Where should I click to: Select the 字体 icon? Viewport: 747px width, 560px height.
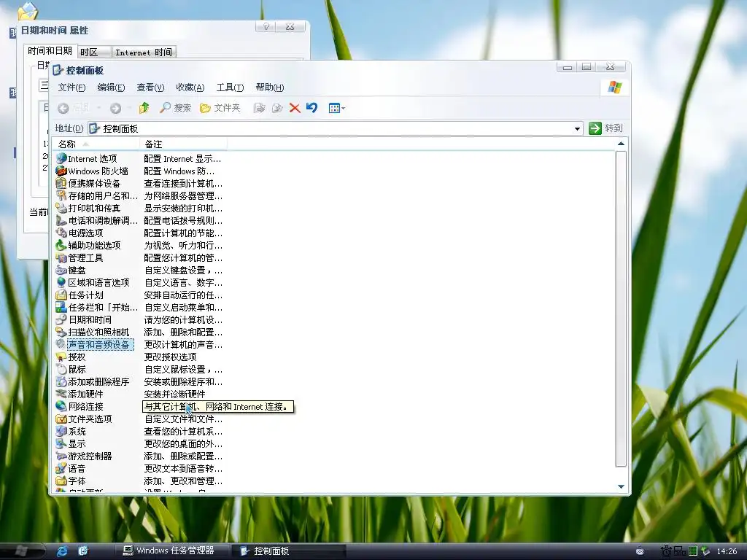coord(61,481)
